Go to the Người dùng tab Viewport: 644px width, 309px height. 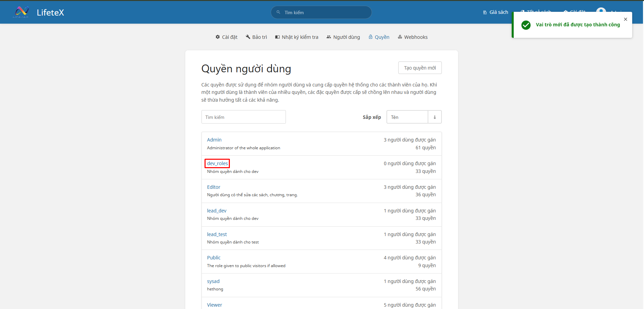343,37
